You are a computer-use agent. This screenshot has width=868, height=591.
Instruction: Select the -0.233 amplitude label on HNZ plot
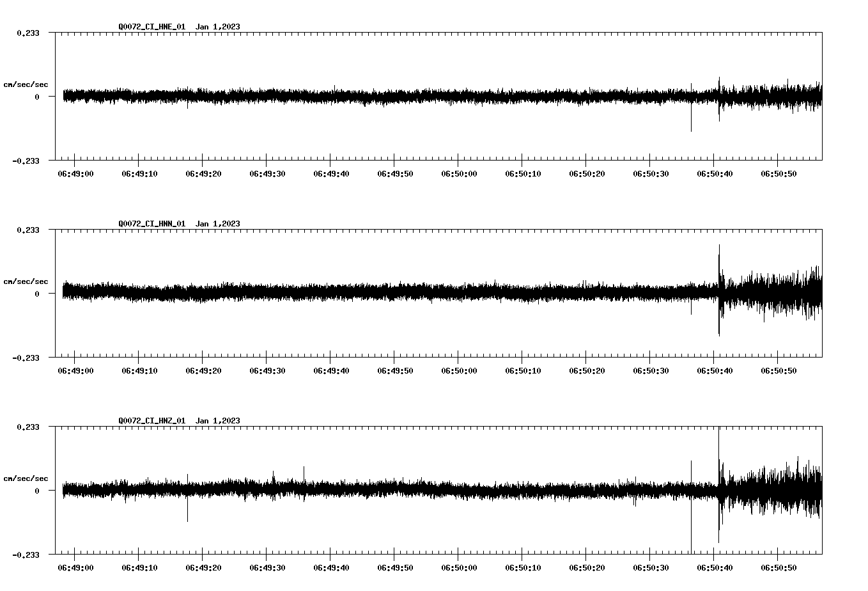(27, 555)
